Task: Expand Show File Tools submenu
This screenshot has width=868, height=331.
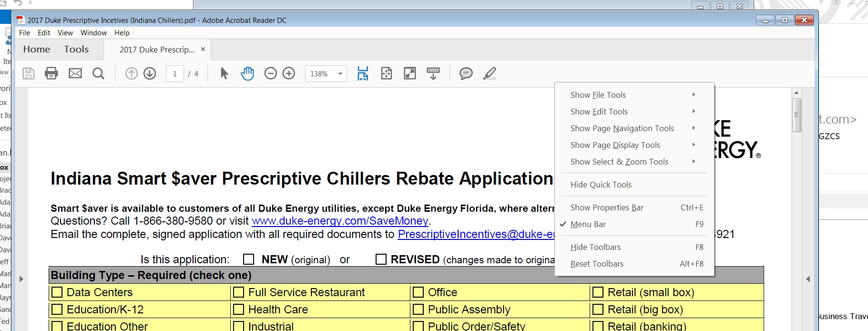Action: point(634,95)
